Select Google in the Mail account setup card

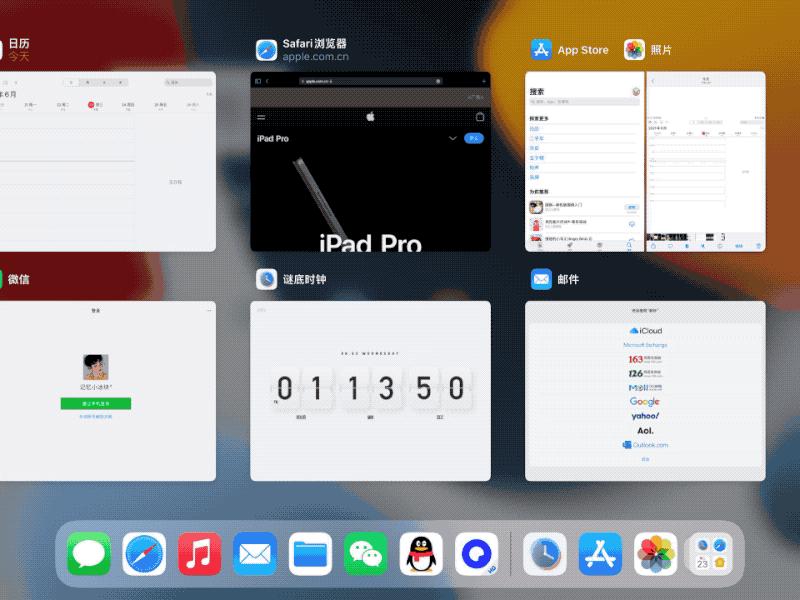[x=645, y=400]
